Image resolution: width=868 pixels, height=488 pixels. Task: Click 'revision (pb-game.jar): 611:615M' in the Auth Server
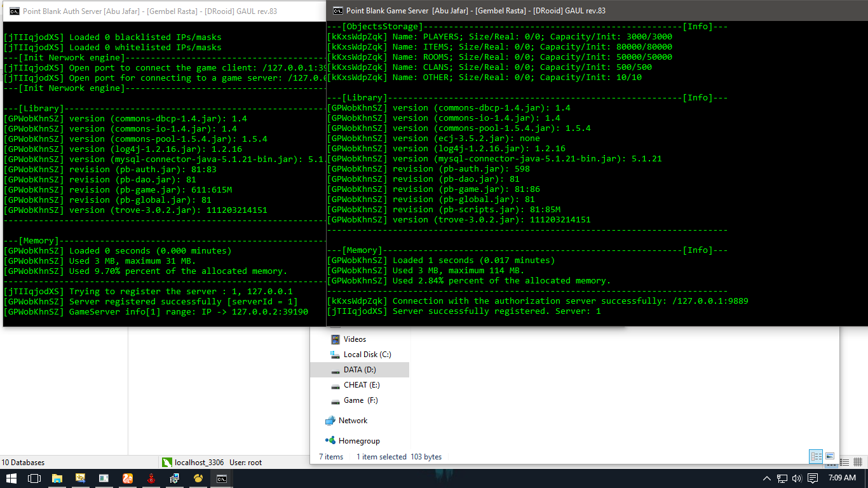pyautogui.click(x=118, y=190)
